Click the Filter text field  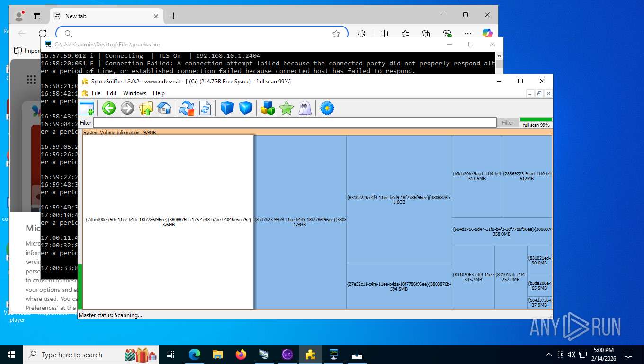point(295,123)
